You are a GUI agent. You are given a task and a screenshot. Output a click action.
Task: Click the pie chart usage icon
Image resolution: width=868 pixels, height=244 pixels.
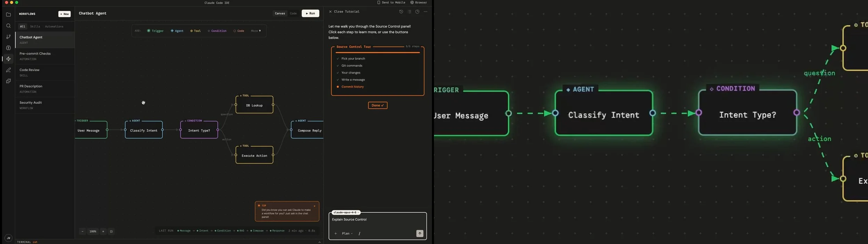click(417, 12)
